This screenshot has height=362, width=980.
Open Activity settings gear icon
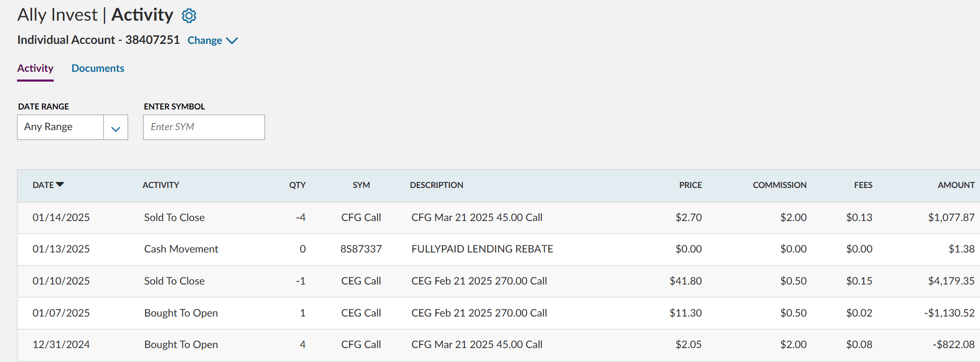(189, 16)
